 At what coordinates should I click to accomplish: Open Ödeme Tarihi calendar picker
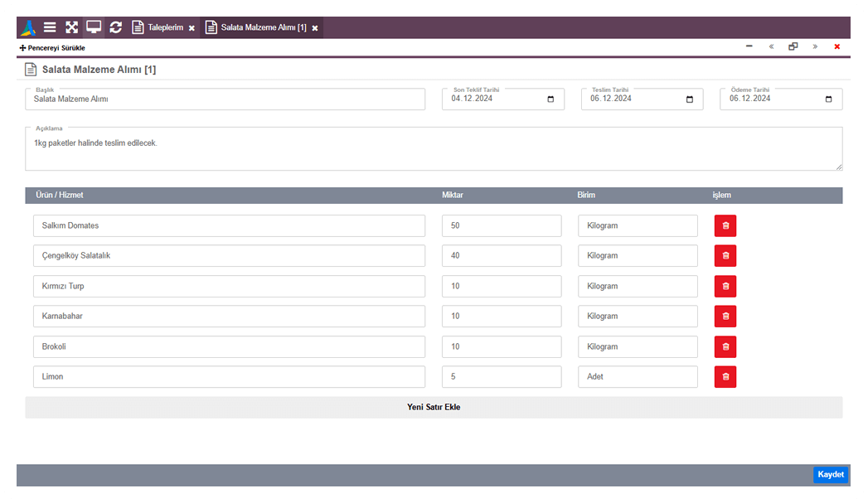[x=829, y=99]
